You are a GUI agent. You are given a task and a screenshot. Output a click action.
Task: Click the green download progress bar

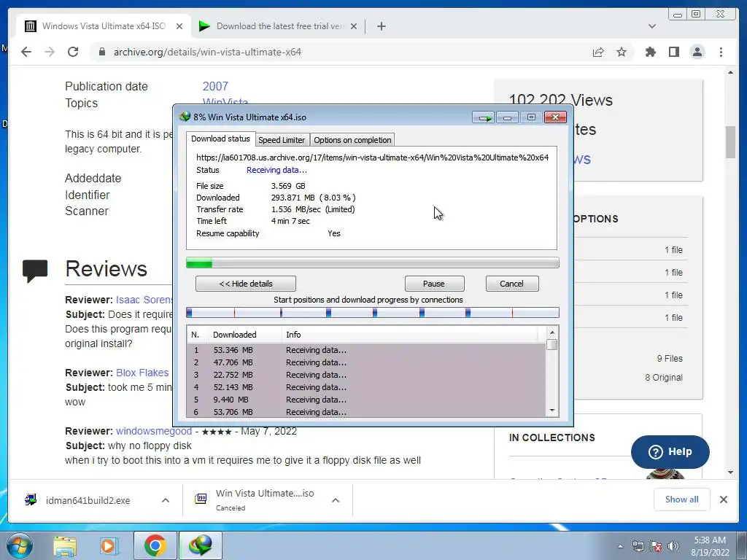coord(373,262)
